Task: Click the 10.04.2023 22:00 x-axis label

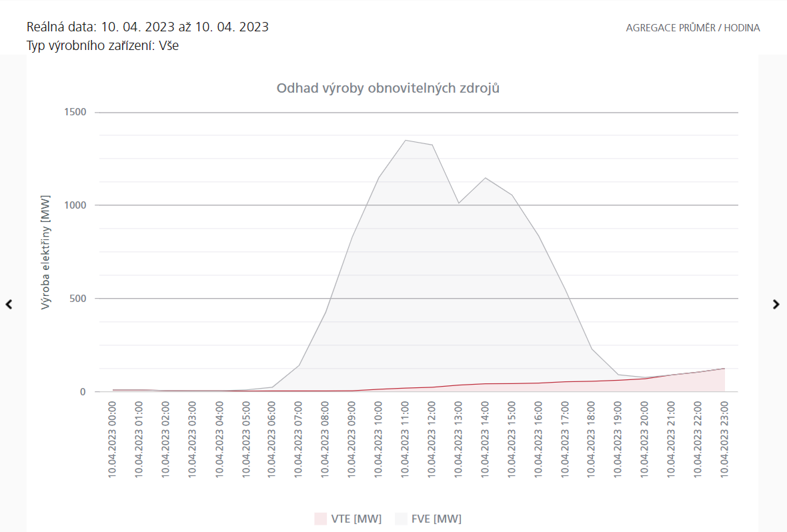Action: [698, 439]
